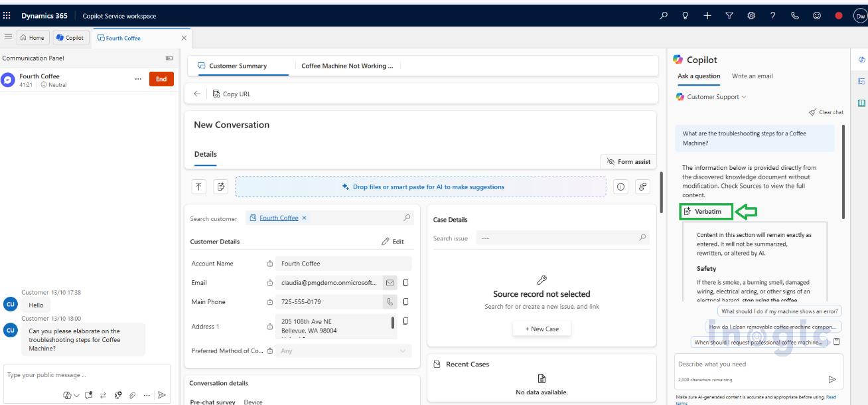Open the DW user account avatar

click(x=860, y=15)
